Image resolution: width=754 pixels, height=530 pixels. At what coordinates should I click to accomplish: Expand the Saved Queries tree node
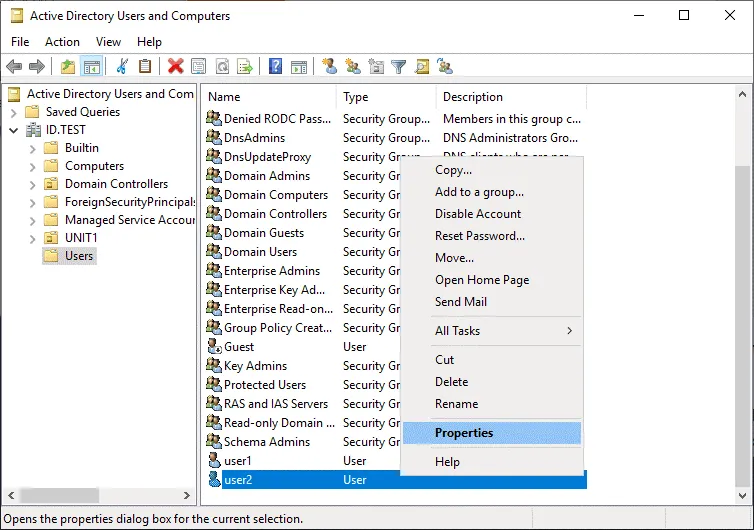[14, 112]
